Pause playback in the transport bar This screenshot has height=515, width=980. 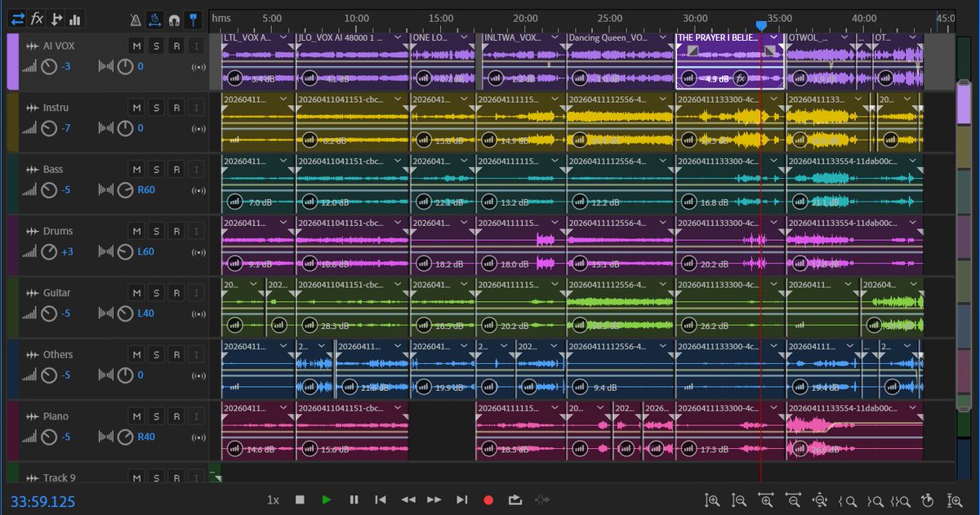coord(354,499)
